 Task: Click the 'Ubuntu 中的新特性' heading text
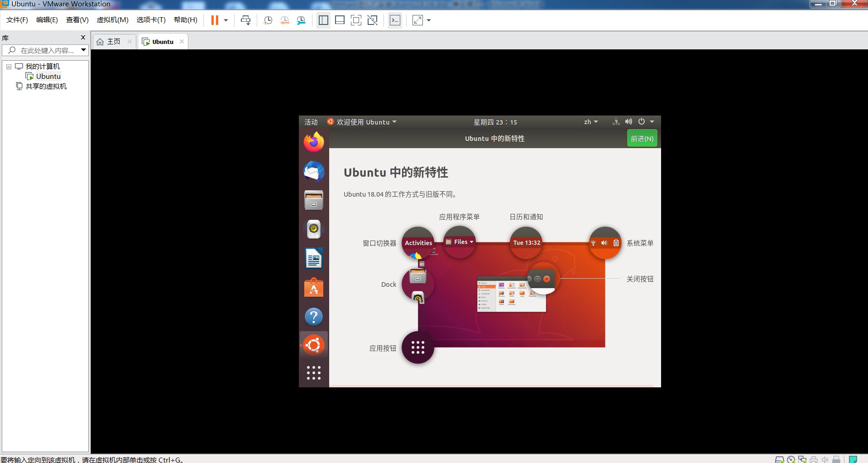pos(396,173)
